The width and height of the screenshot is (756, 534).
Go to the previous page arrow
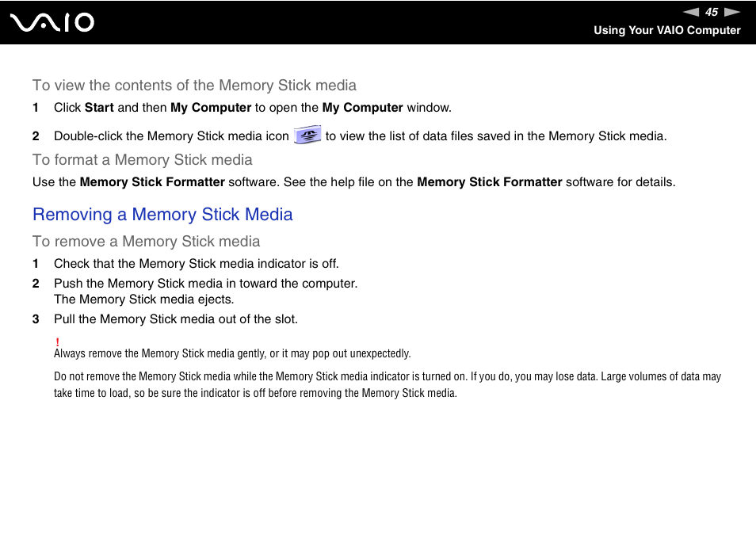pyautogui.click(x=691, y=12)
